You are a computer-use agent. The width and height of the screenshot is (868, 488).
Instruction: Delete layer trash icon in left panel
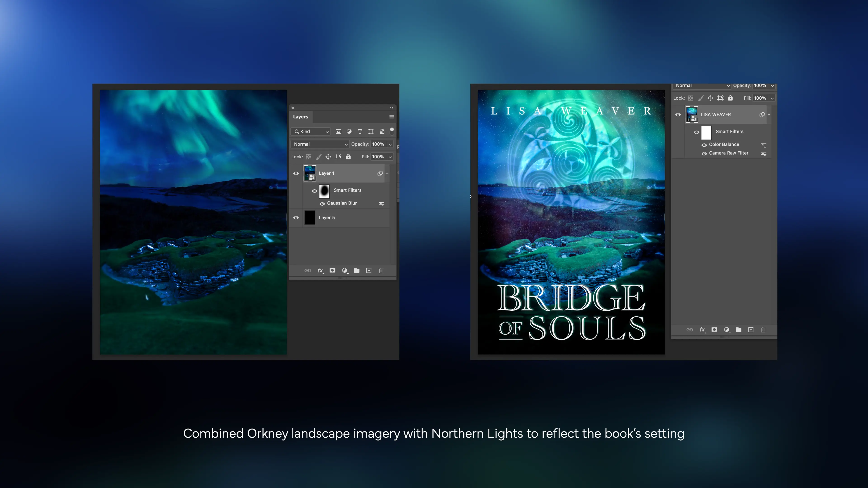[x=381, y=270]
